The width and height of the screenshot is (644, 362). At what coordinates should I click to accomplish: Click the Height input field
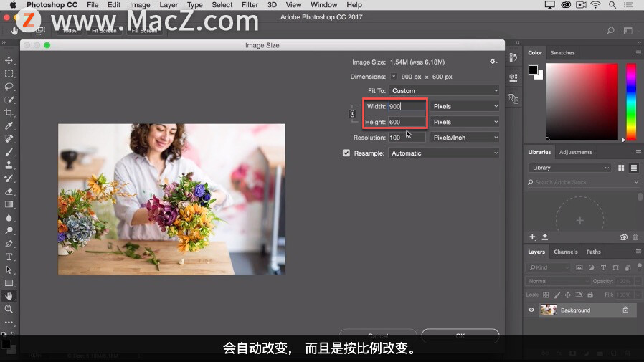pyautogui.click(x=407, y=122)
